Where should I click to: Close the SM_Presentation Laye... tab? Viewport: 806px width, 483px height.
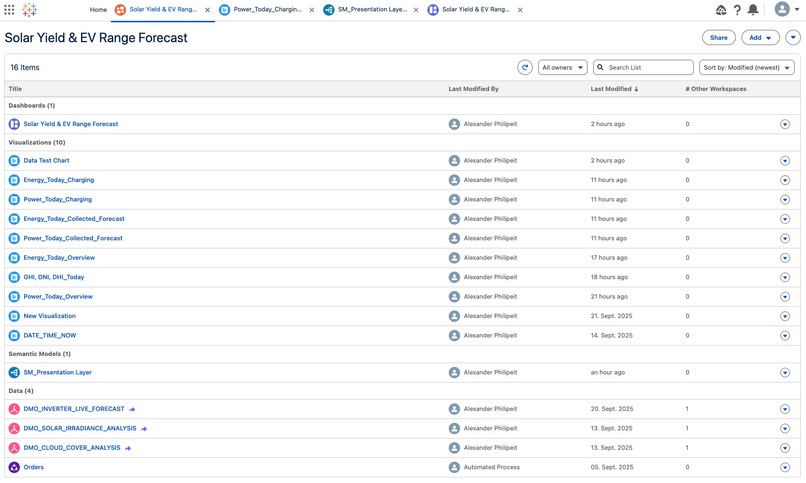[x=416, y=10]
